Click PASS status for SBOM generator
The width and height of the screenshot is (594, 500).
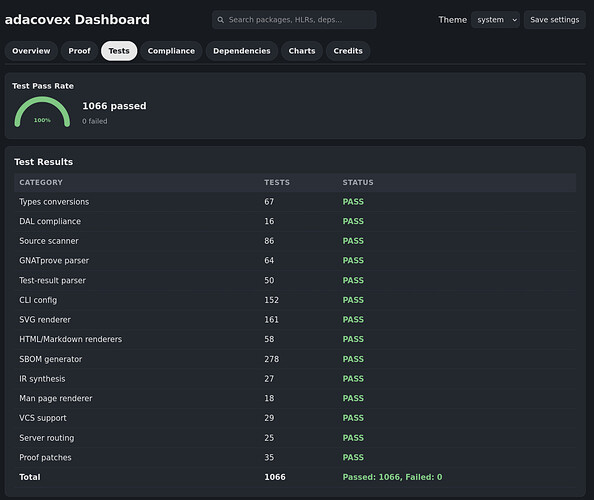click(353, 359)
